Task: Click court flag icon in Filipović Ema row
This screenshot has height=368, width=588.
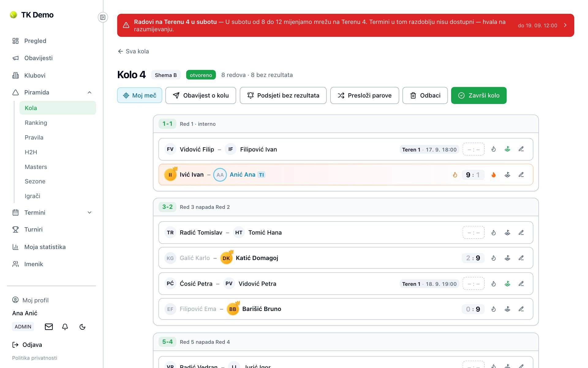Action: [x=507, y=309]
